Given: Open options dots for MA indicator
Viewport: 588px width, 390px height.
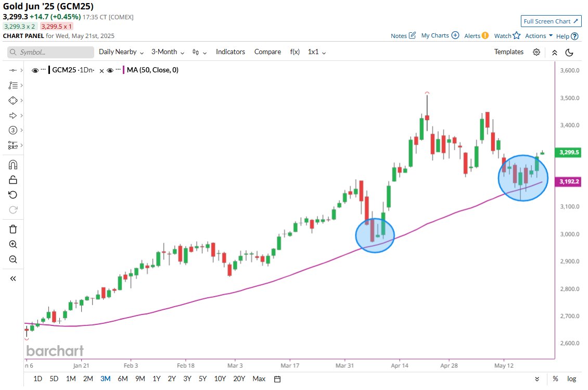Looking at the screenshot, I should tap(118, 69).
